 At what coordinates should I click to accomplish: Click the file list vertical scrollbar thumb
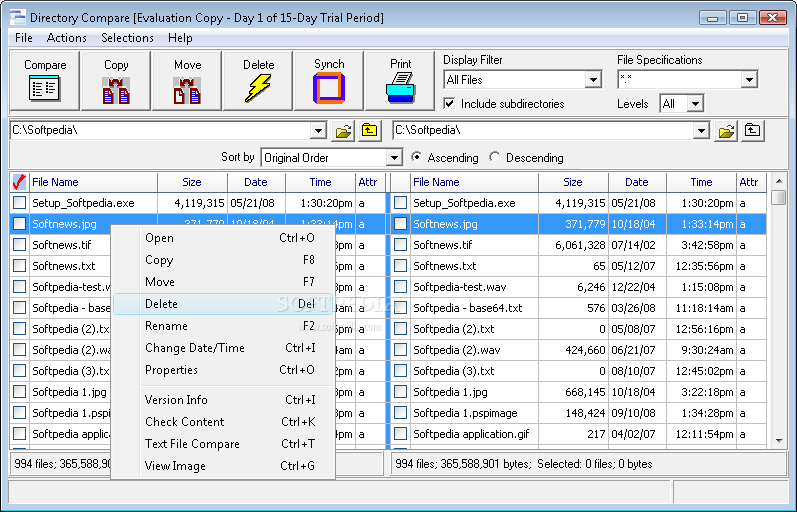point(779,197)
